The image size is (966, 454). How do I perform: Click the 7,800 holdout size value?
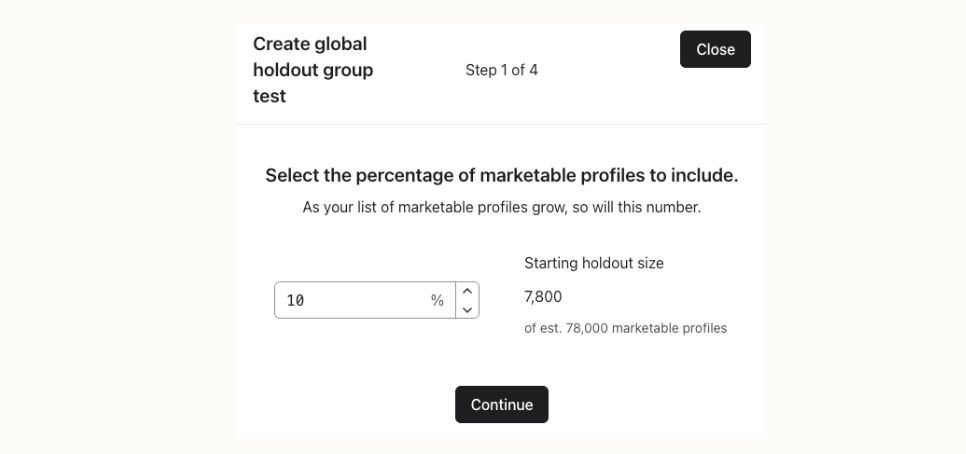point(543,296)
